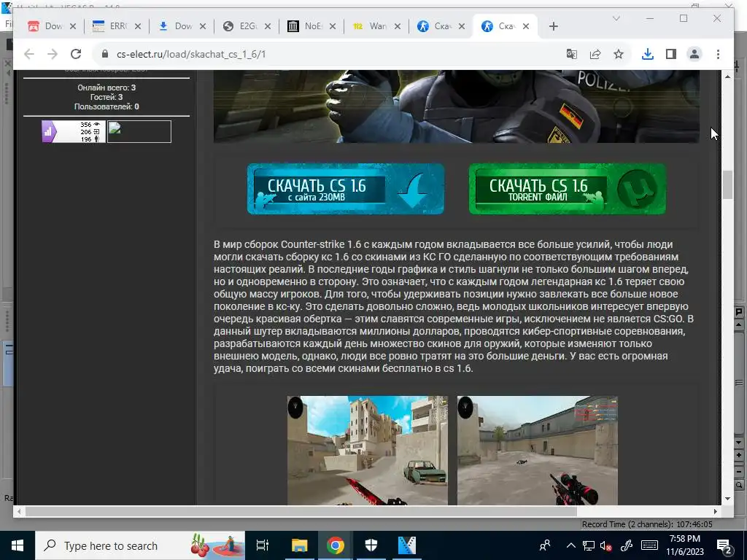Image resolution: width=747 pixels, height=560 pixels.
Task: Open Chrome profile menu
Action: pos(694,54)
